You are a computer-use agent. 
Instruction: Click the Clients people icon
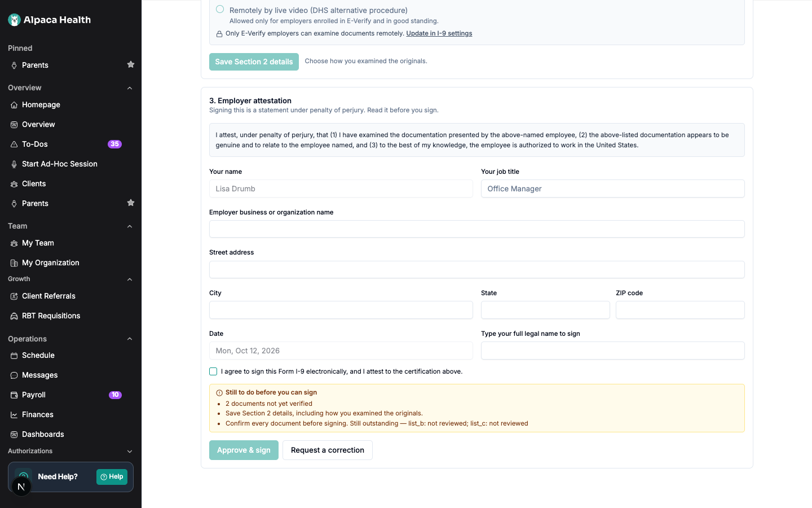[x=14, y=184]
